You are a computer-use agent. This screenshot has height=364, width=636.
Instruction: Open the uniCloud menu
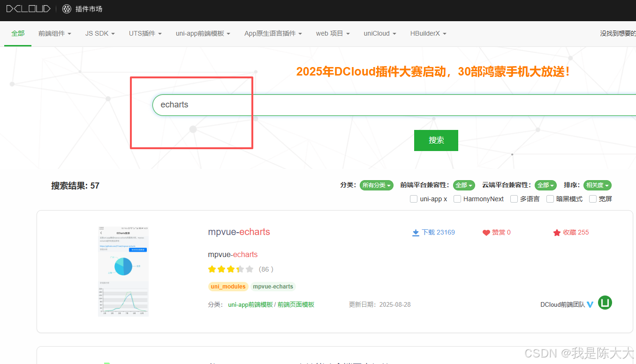click(380, 34)
